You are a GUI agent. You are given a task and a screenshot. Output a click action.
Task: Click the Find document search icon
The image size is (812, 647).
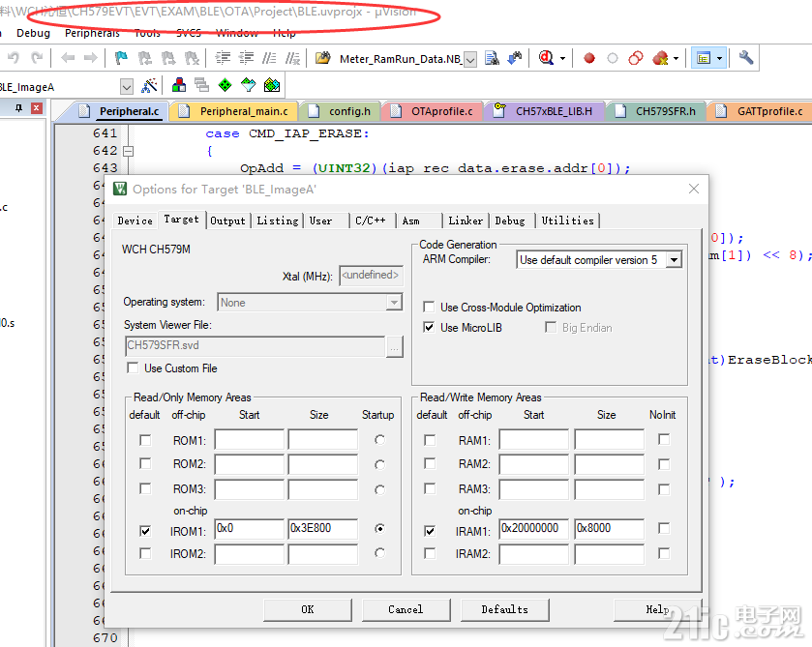(492, 57)
